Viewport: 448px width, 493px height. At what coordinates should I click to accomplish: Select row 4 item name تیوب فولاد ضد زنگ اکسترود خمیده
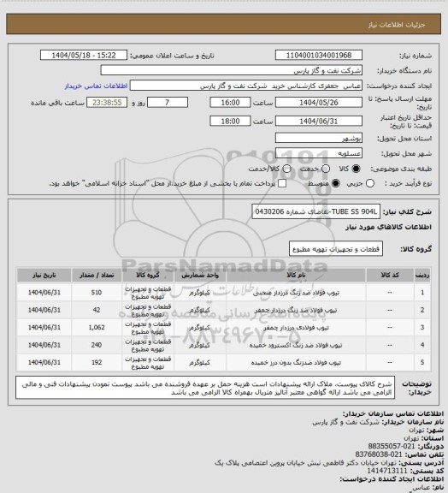[x=296, y=345]
